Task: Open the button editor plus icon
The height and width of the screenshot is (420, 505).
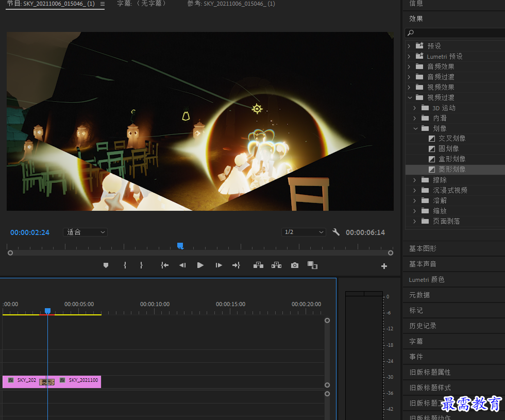Action: (384, 266)
